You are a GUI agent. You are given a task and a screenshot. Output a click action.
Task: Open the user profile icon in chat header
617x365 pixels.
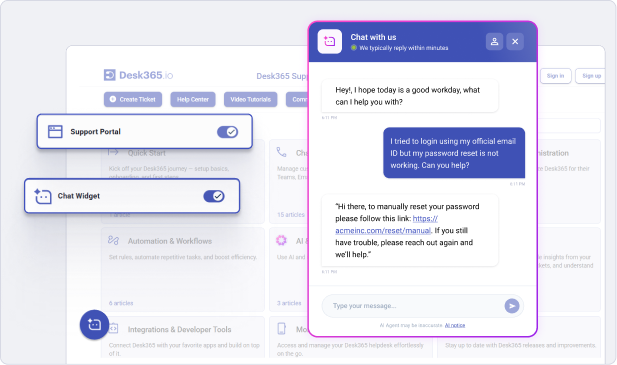coord(495,41)
